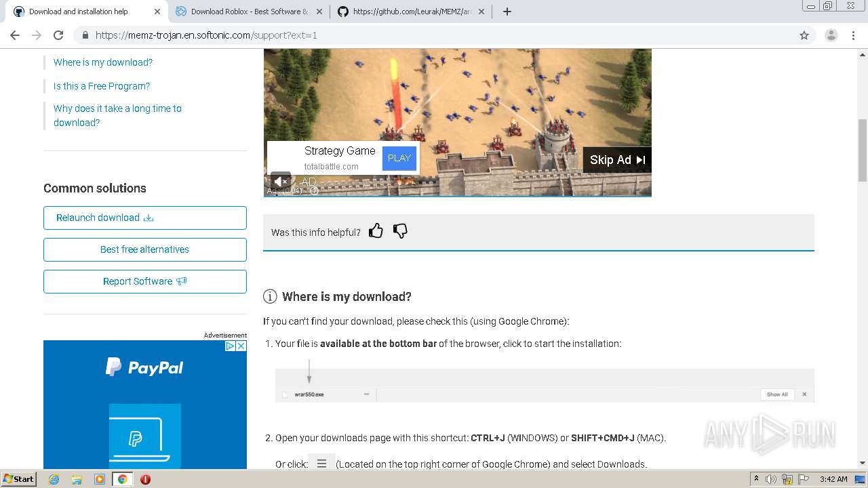The image size is (868, 488).
Task: Open 'Why does it take a long time to download?'
Action: coord(117,115)
